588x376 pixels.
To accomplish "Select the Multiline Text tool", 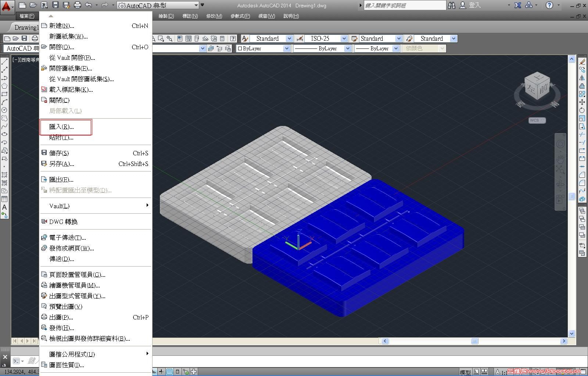I will [5, 207].
